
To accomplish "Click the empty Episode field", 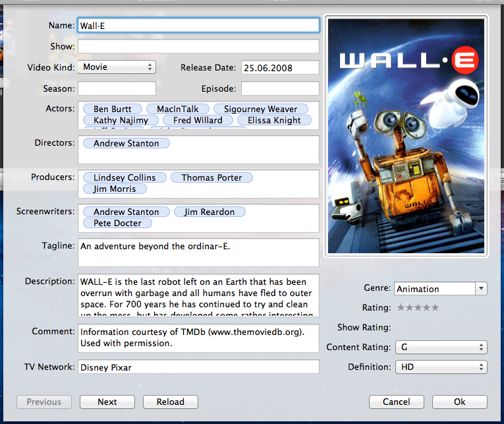I will click(280, 88).
